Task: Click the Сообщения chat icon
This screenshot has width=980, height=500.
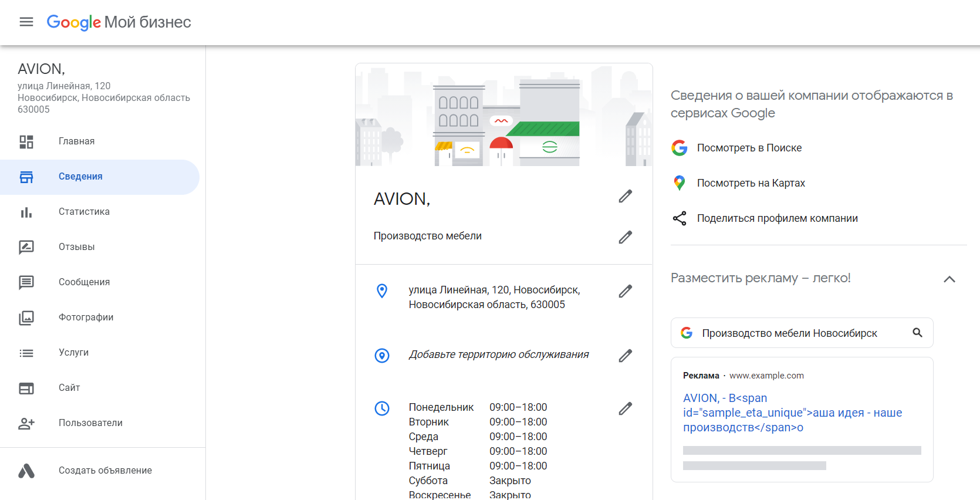Action: [x=26, y=282]
